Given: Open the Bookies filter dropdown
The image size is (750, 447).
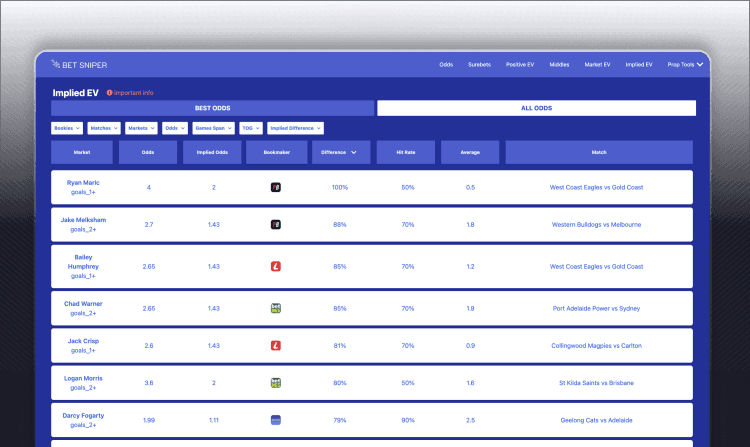Looking at the screenshot, I should coord(67,128).
